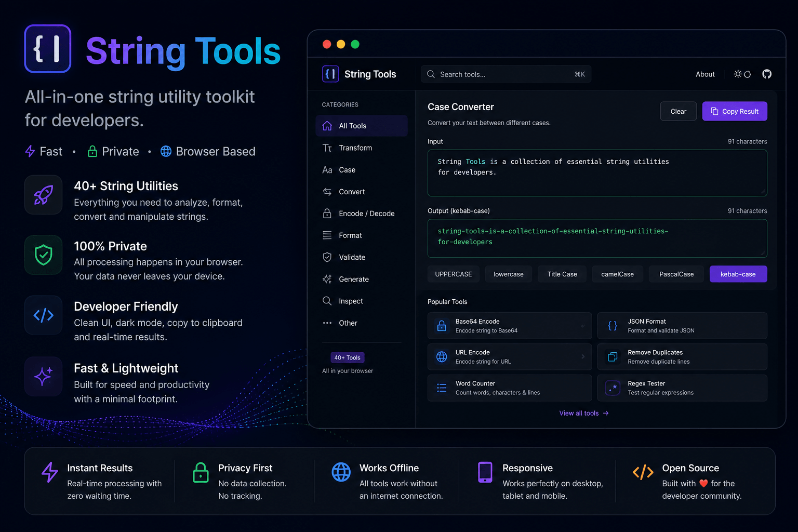Click the code icon beside Developer Friendly
Screen dimensions: 798x532
click(44, 315)
